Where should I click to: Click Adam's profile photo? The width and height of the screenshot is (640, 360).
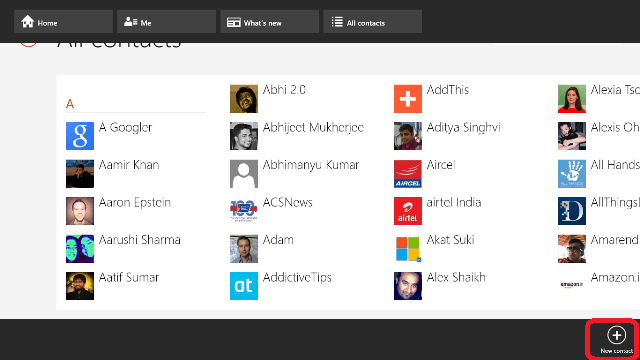[x=244, y=249]
